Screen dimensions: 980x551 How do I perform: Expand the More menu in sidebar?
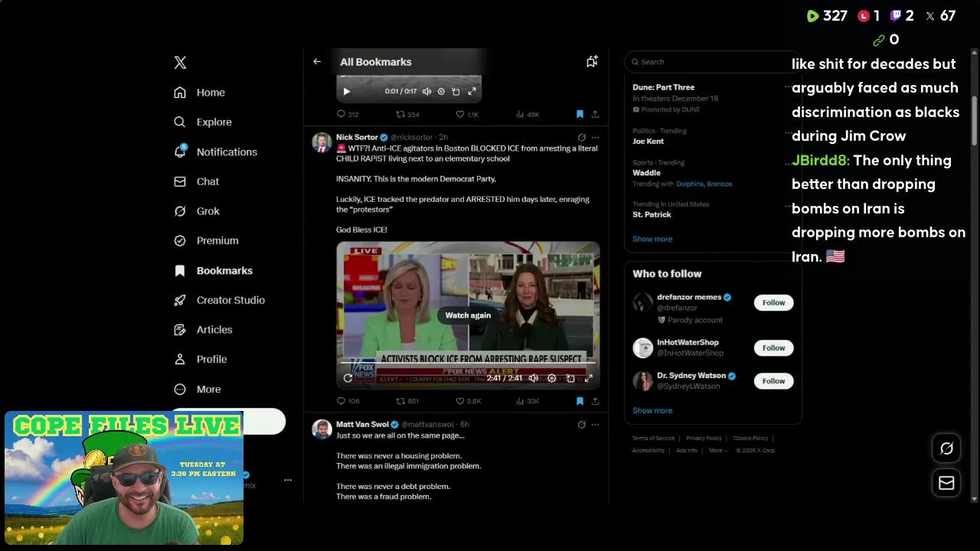pos(197,389)
